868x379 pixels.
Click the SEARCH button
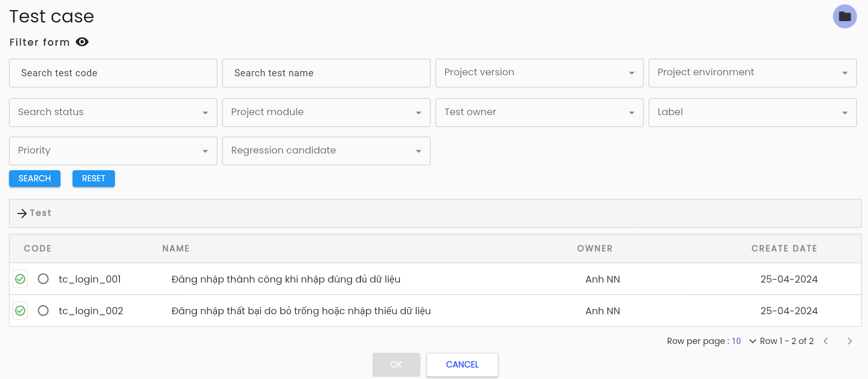click(x=35, y=178)
